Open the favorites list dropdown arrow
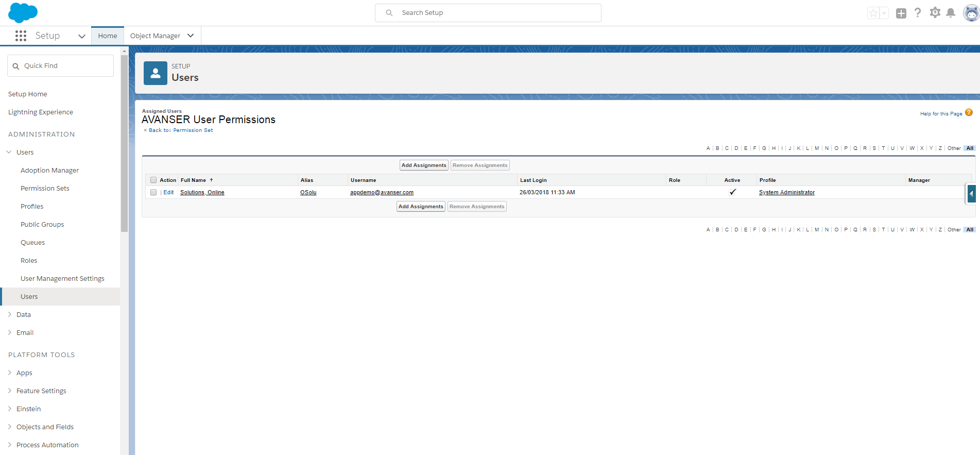Viewport: 980px width, 455px height. 884,13
